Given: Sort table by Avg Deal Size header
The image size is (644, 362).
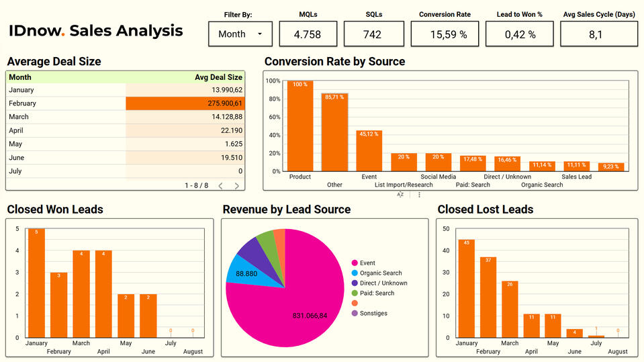Looking at the screenshot, I should [218, 77].
